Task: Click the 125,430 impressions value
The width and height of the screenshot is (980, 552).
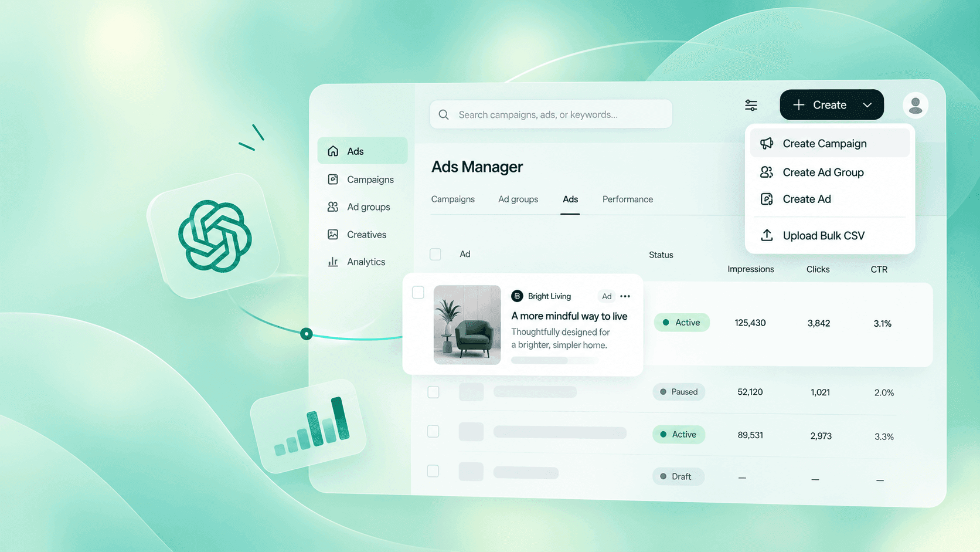Action: 750,323
